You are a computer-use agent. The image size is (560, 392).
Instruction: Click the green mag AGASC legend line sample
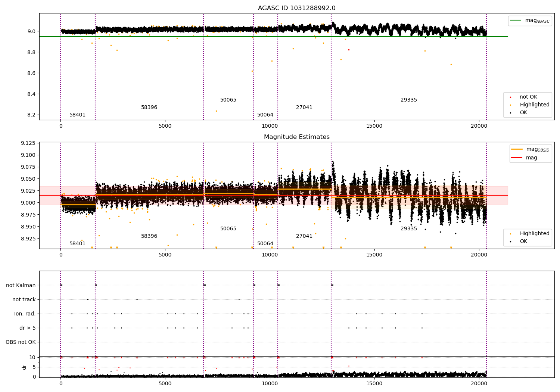(x=516, y=21)
